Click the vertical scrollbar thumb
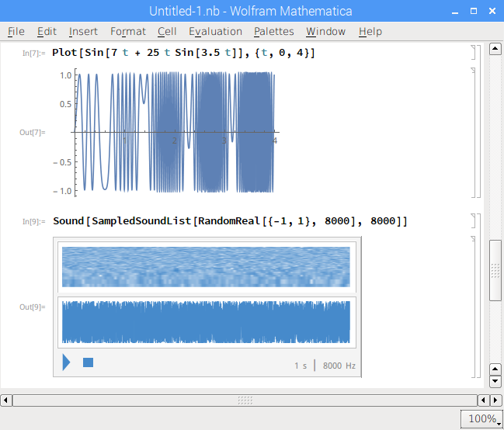 point(495,270)
